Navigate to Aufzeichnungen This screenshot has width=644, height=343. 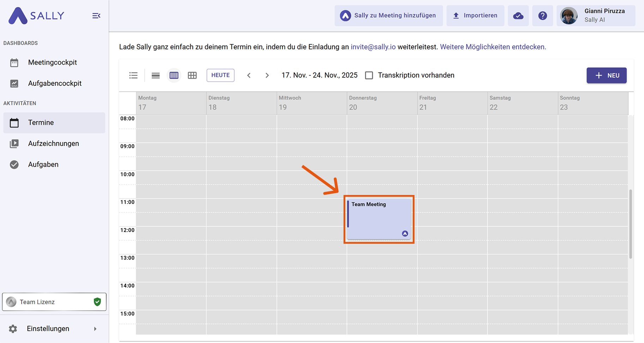click(x=53, y=143)
